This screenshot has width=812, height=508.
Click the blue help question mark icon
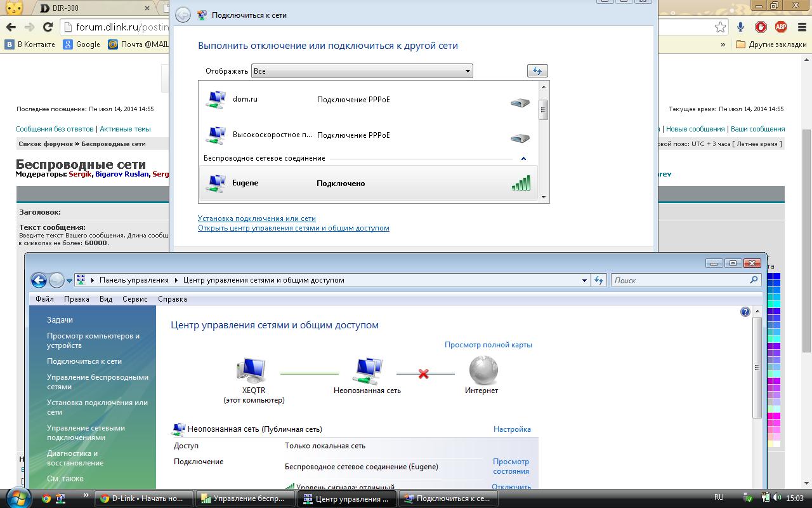(745, 312)
